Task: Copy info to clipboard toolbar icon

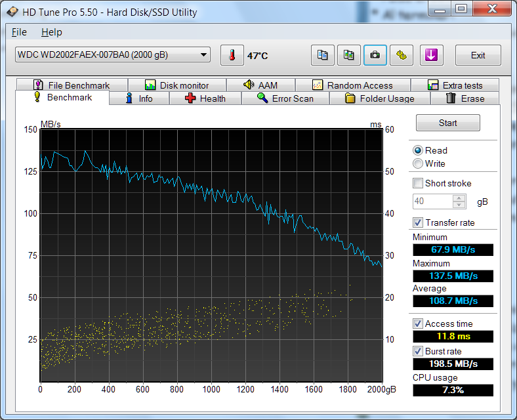Action: click(322, 55)
